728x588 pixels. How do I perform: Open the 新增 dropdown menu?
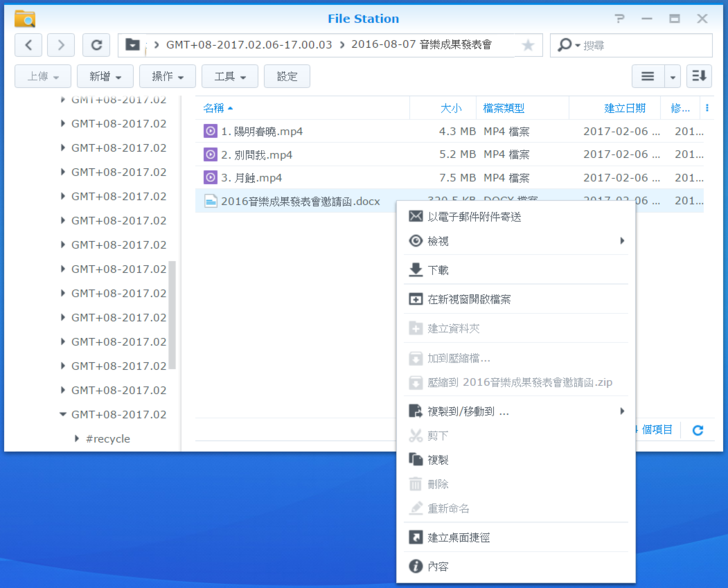point(105,76)
